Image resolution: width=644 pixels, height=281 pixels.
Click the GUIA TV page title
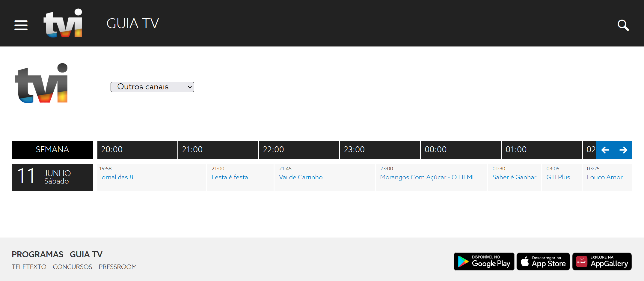tap(132, 23)
